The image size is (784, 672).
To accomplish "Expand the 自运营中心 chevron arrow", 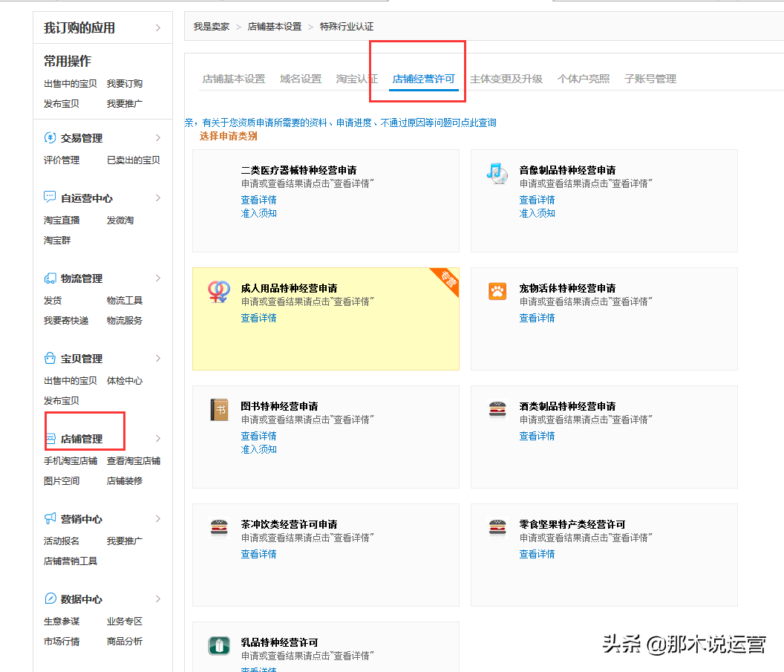I will [x=158, y=198].
